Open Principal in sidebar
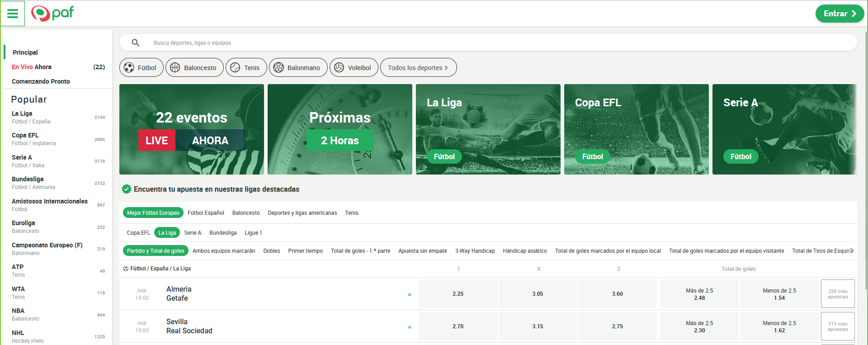 [58, 52]
